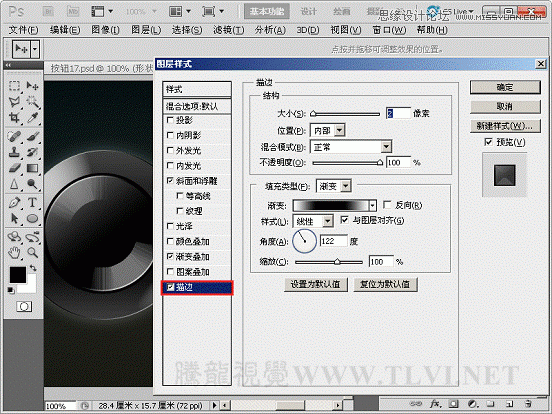
Task: Click the black foreground color swatch
Action: coord(17,275)
